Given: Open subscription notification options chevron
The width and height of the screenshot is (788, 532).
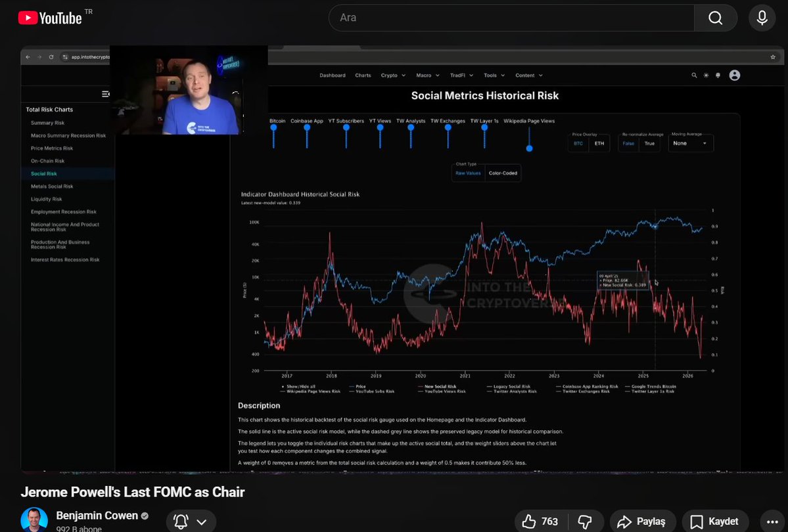Looking at the screenshot, I should click(202, 522).
